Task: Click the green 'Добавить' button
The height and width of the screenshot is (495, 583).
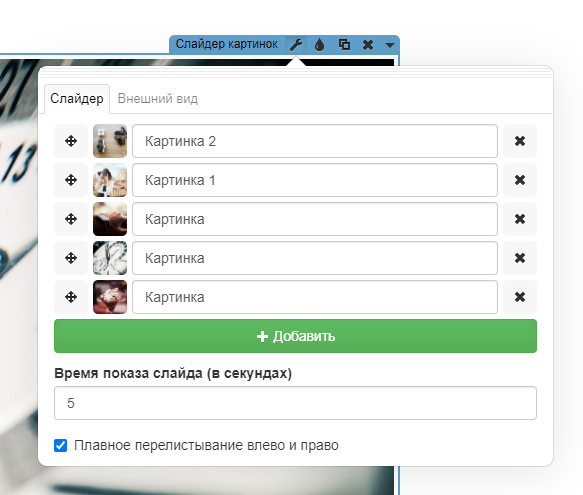Action: [296, 336]
